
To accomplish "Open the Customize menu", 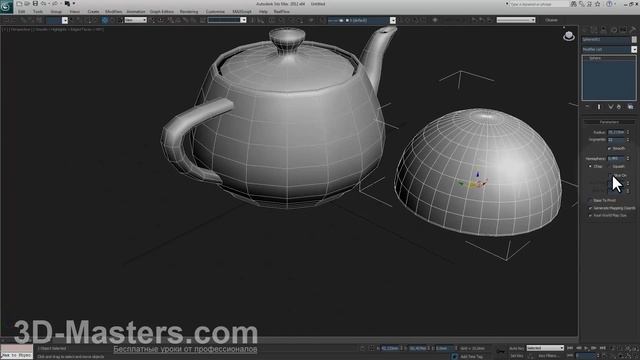I will click(x=215, y=12).
